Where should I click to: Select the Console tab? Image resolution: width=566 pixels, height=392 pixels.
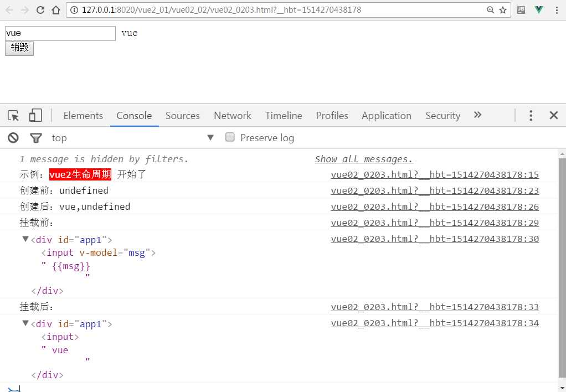click(134, 116)
